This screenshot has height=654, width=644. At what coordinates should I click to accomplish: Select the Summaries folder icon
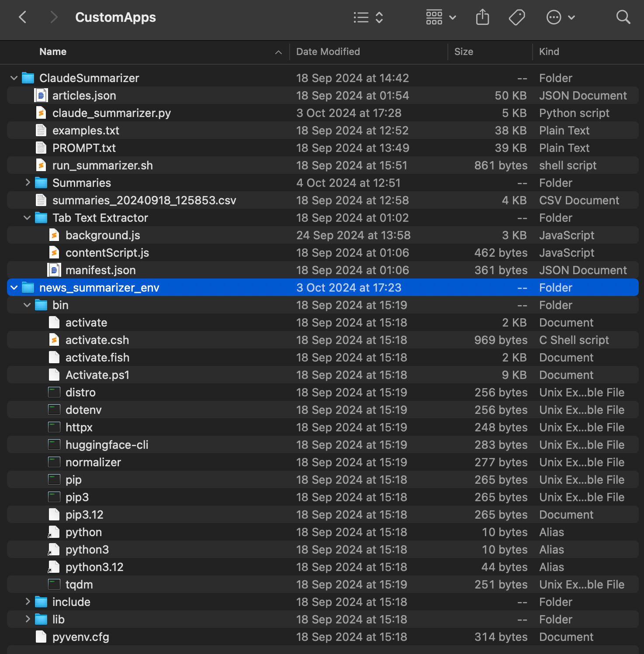point(41,182)
